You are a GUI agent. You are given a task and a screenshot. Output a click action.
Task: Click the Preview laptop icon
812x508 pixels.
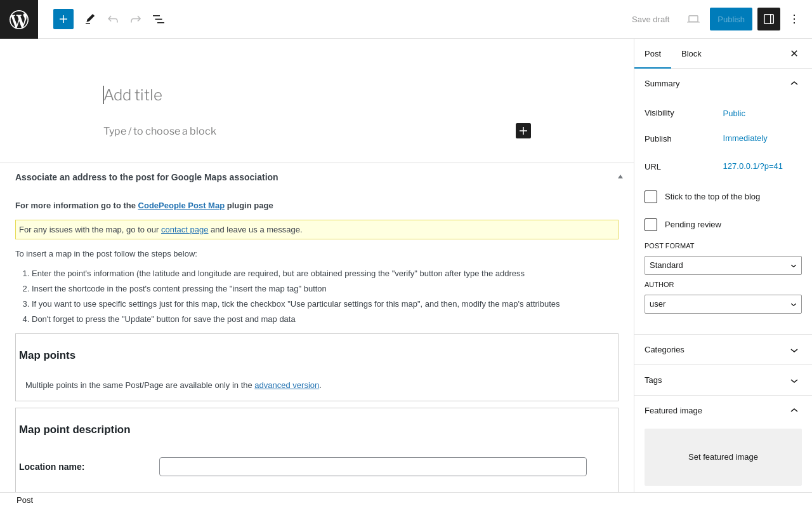[x=693, y=19]
